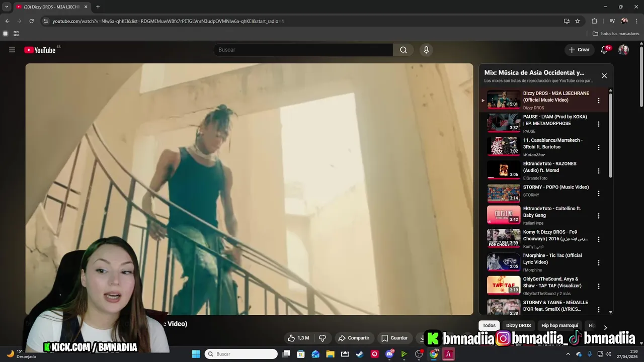Bookmark this page with star icon
The height and width of the screenshot is (362, 644).
point(578,21)
